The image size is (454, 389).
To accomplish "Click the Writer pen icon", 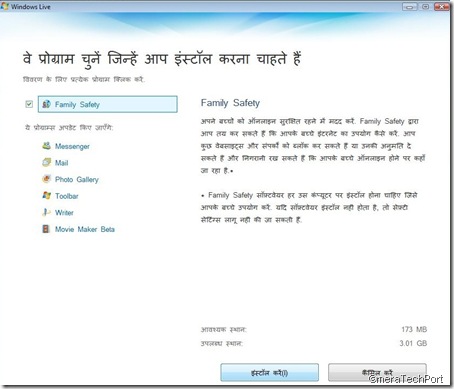I will coord(46,212).
